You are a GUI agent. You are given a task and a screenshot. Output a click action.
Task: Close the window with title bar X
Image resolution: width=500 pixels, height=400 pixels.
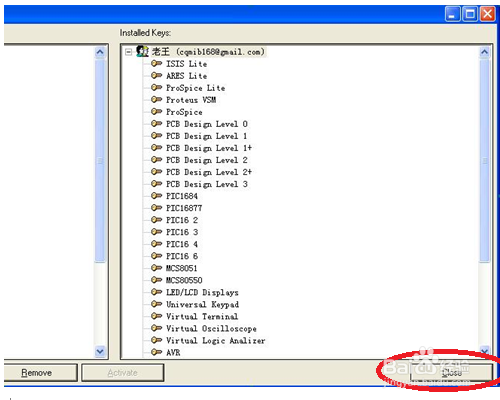pos(487,14)
